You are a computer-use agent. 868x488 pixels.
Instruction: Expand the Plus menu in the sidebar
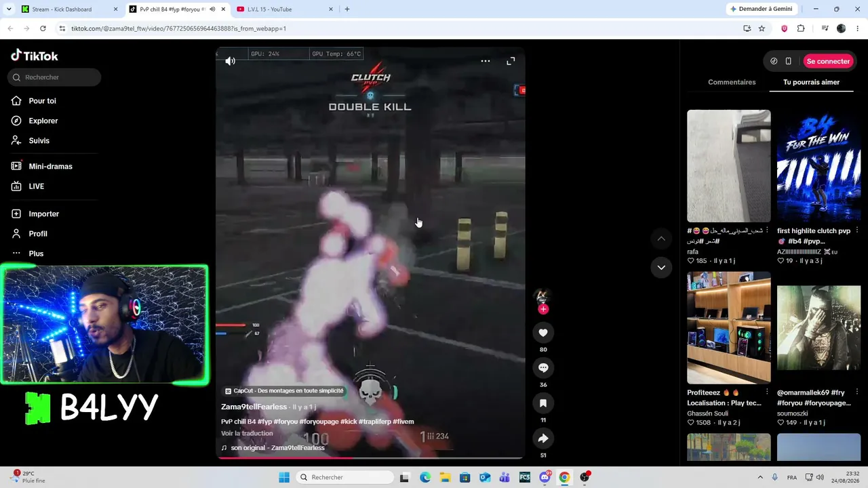36,253
